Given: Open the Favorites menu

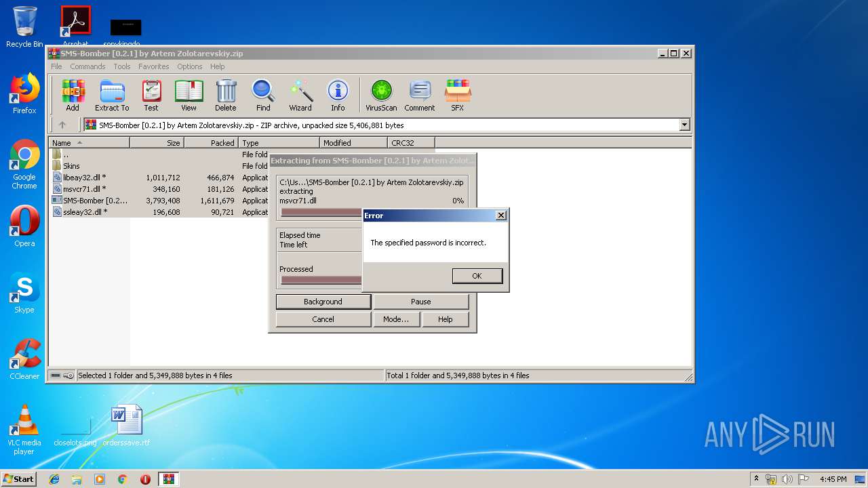Looking at the screenshot, I should [x=154, y=66].
